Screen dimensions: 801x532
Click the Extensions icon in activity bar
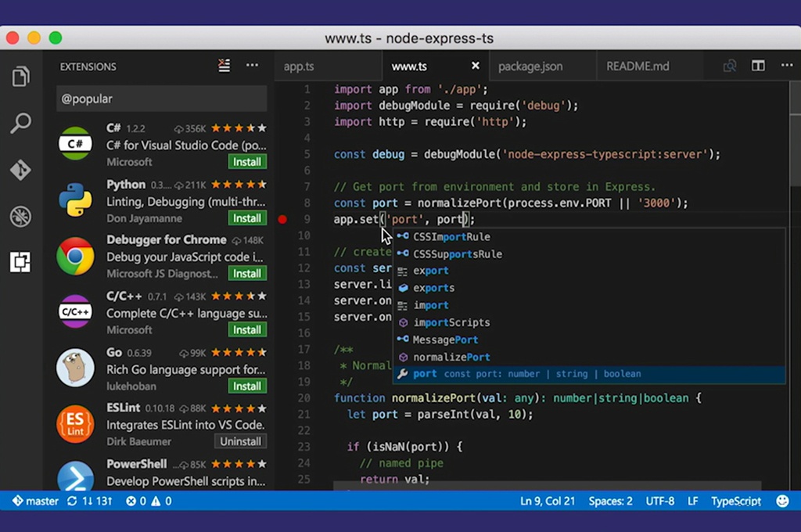click(21, 263)
